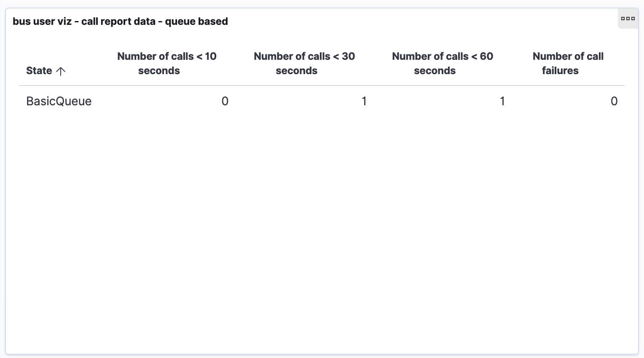Click the panel title bus user viz

click(42, 21)
